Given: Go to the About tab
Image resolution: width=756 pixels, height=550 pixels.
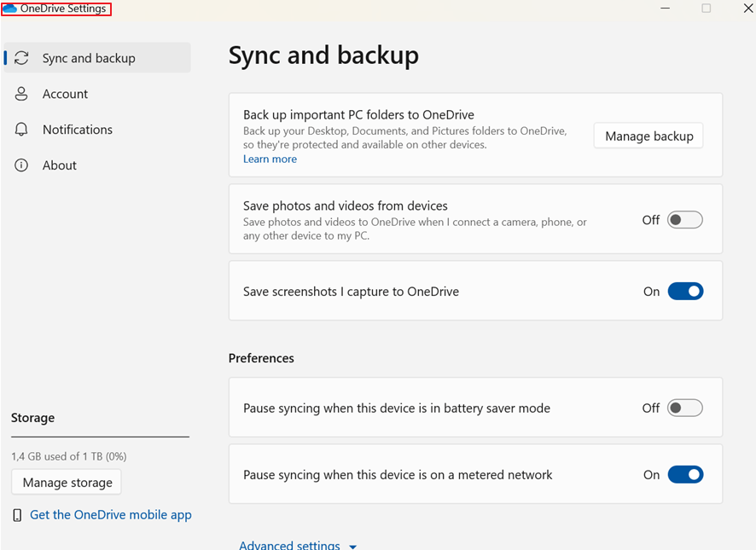Looking at the screenshot, I should (x=59, y=165).
